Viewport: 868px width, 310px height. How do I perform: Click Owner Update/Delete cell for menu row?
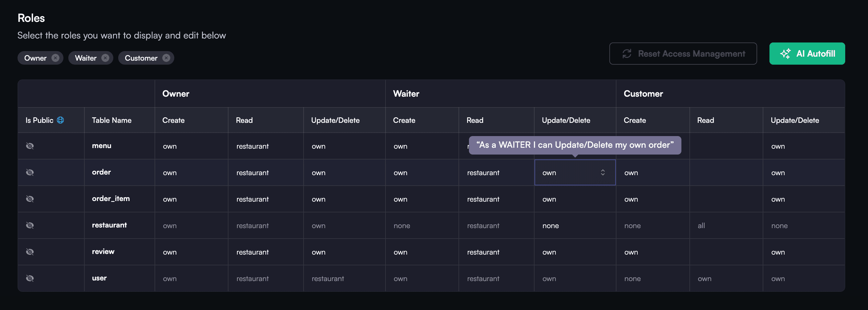(344, 146)
